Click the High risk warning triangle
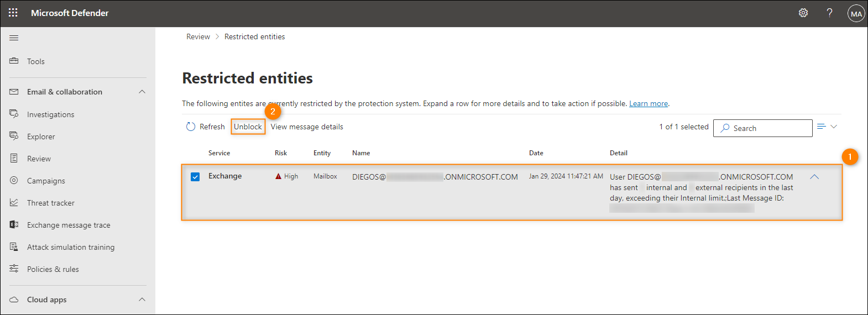868x315 pixels. click(x=278, y=176)
